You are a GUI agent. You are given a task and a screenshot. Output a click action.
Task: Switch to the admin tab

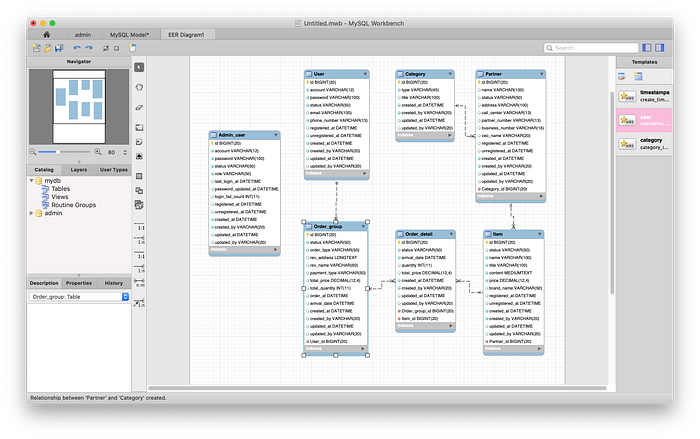83,34
